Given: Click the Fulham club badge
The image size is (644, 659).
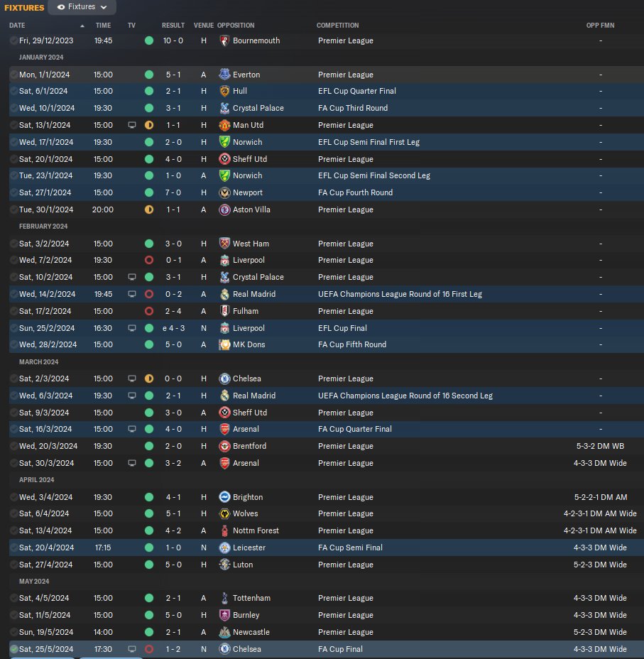Looking at the screenshot, I should coord(225,311).
